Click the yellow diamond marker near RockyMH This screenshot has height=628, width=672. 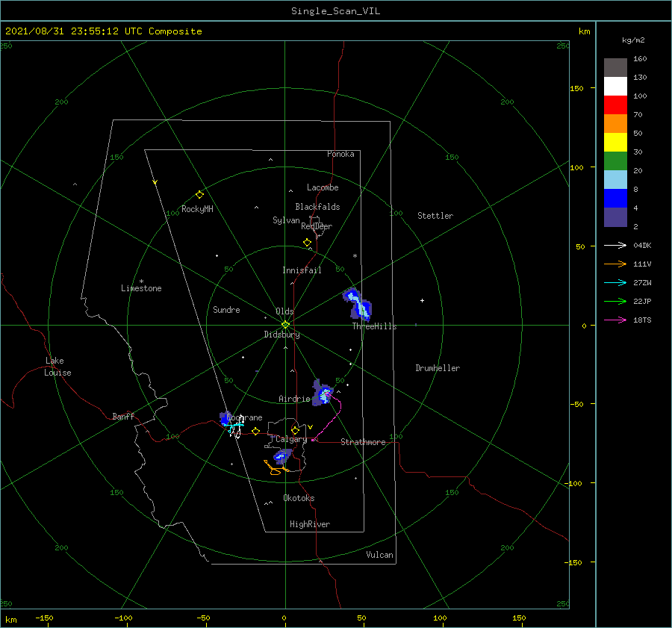(x=199, y=195)
